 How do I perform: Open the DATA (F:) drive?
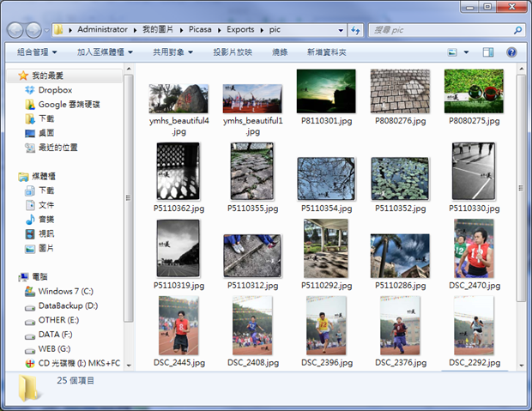pyautogui.click(x=49, y=335)
